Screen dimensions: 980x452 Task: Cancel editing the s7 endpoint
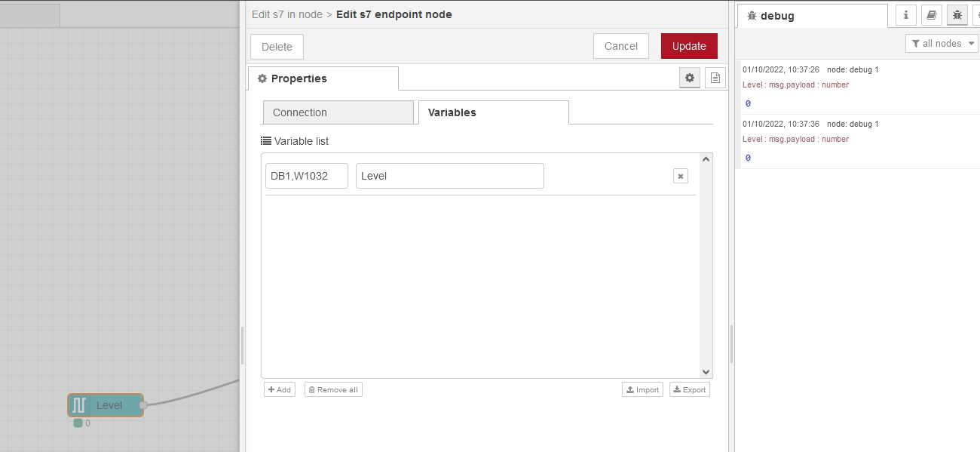[620, 46]
